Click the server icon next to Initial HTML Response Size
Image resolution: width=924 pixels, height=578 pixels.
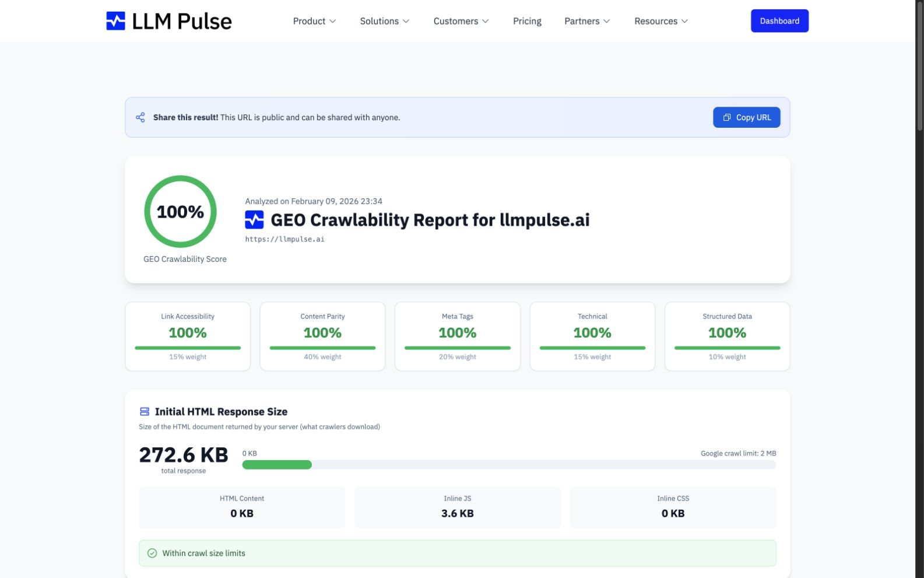[145, 412]
